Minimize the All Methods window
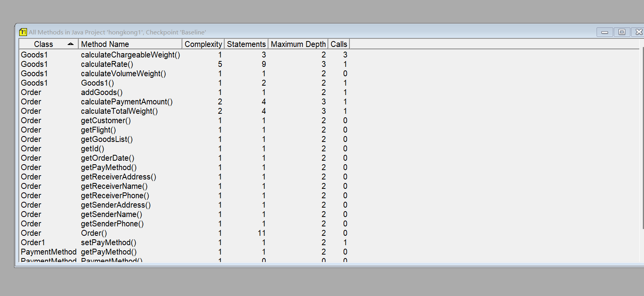Image resolution: width=644 pixels, height=296 pixels. coord(604,32)
